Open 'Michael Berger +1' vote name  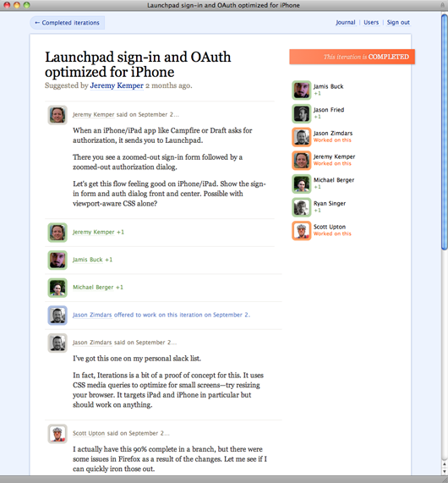(93, 288)
